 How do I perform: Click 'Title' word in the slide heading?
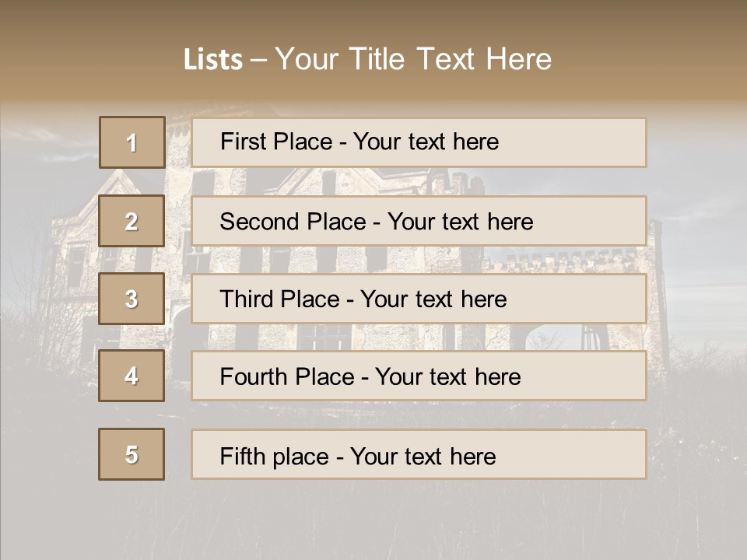377,59
